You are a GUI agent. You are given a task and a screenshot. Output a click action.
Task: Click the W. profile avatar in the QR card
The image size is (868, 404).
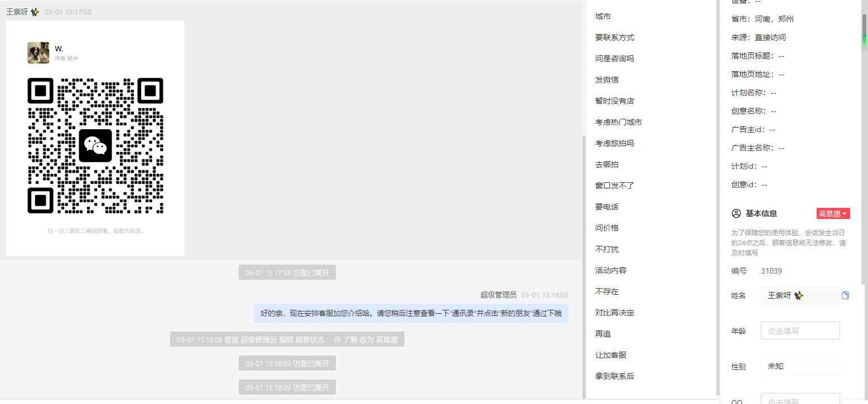pos(38,53)
